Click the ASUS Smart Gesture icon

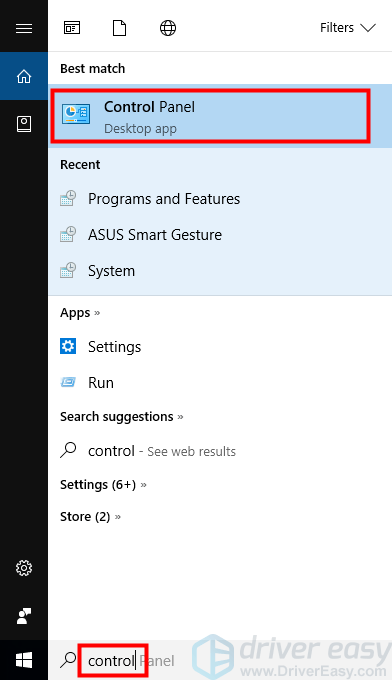pos(68,234)
